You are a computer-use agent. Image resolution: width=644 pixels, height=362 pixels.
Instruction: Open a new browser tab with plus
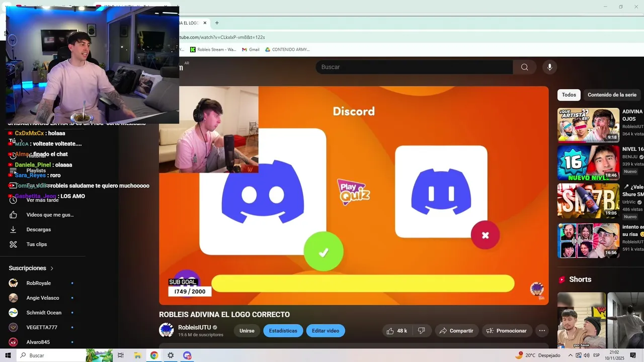point(217,23)
